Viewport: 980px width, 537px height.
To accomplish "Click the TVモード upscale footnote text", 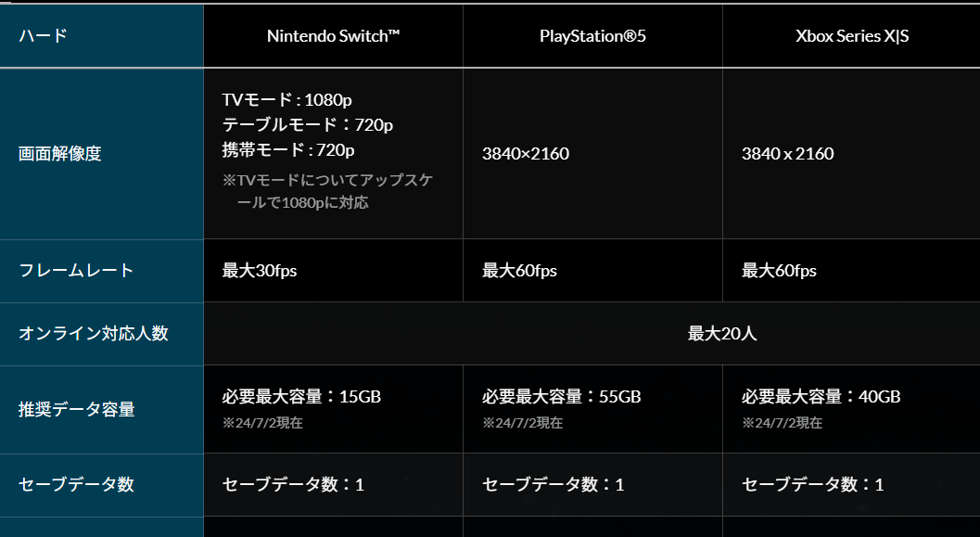I will tap(327, 190).
